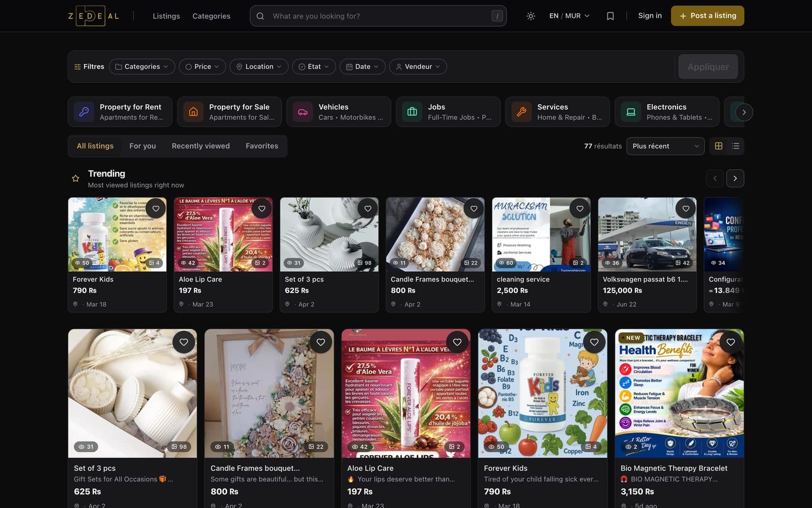
Task: Click the search magnifier icon
Action: click(260, 16)
